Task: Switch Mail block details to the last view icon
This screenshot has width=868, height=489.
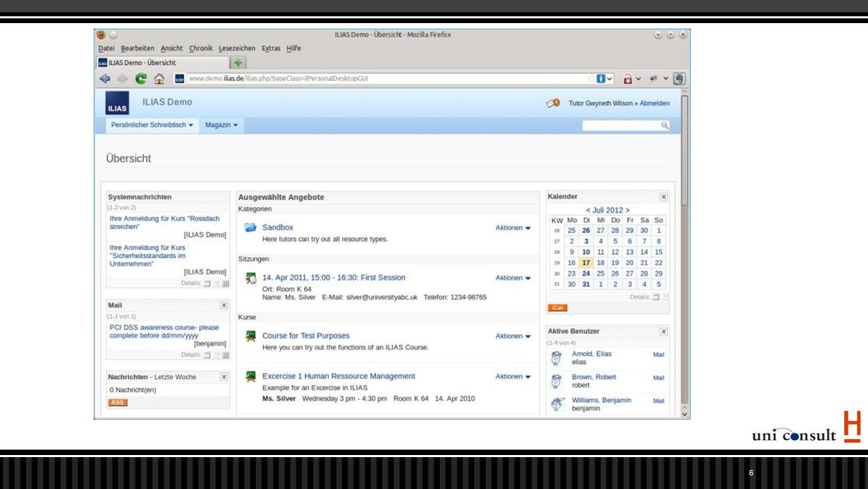Action: point(225,355)
